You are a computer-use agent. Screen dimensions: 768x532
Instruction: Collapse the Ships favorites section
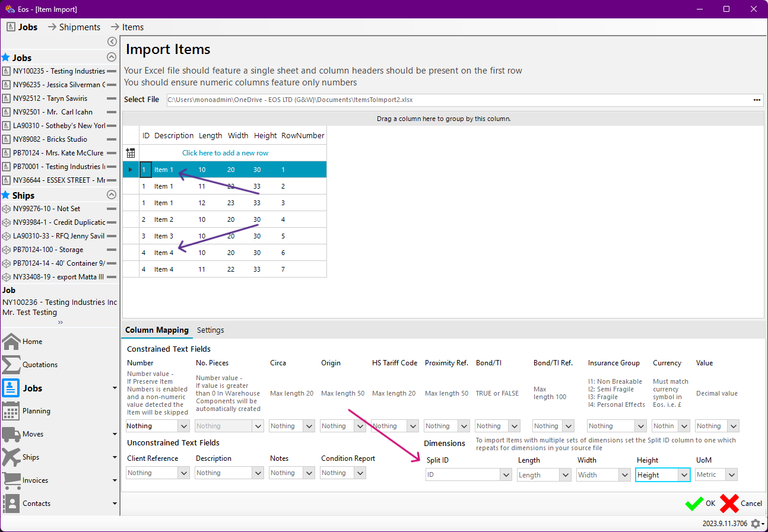point(111,195)
